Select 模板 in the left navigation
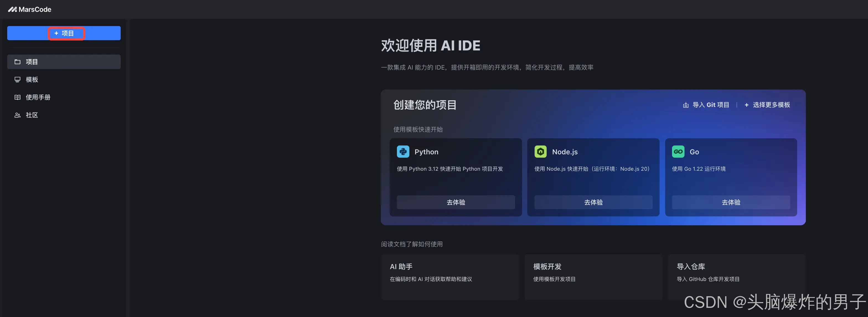This screenshot has width=868, height=317. pos(32,80)
